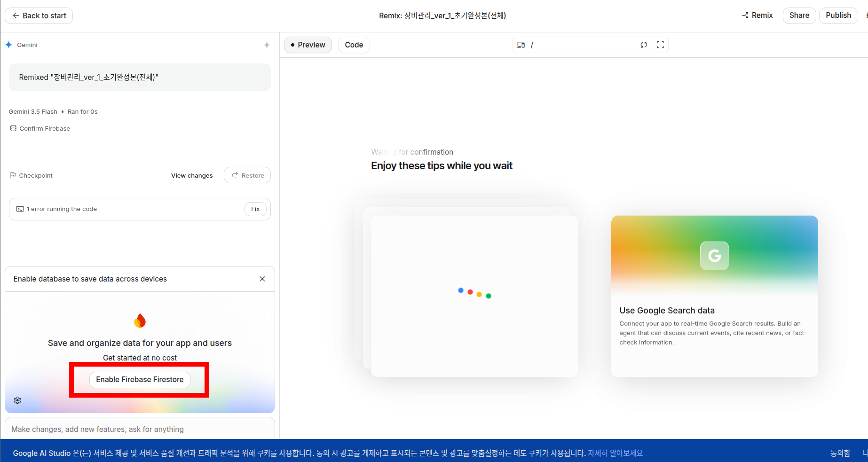Close the Enable database panel
The height and width of the screenshot is (462, 868).
pos(262,279)
